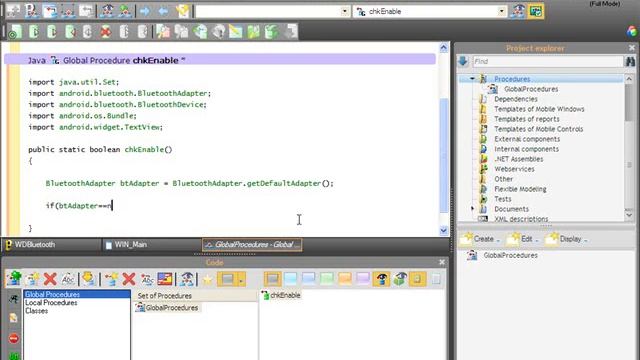Click GlobalProcedures below the Create button
The width and height of the screenshot is (640, 360).
(x=510, y=255)
